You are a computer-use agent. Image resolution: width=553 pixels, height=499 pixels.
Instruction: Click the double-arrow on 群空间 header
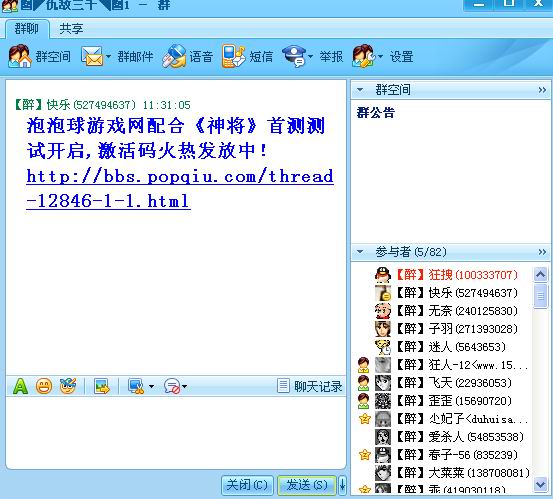coord(542,90)
